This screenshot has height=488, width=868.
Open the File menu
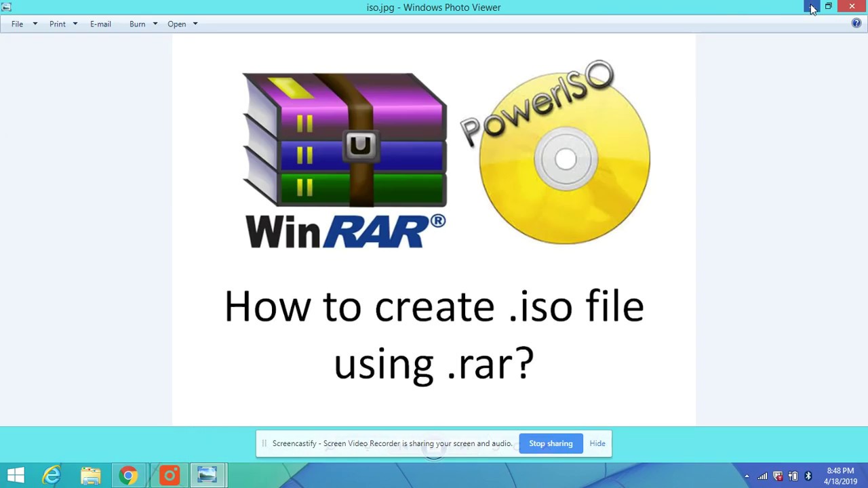click(17, 24)
